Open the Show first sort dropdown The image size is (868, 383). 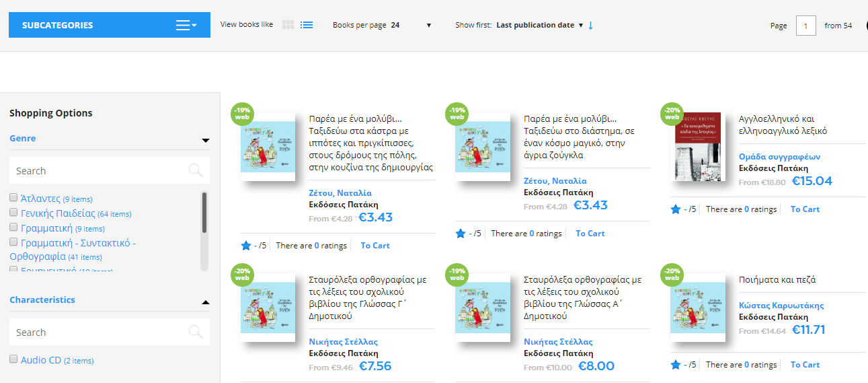tap(539, 26)
